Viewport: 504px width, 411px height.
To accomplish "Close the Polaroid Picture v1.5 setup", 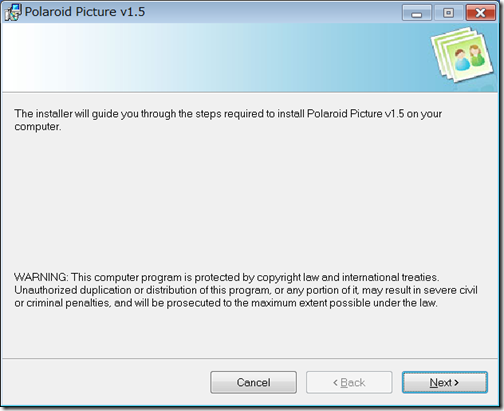I will click(x=480, y=13).
